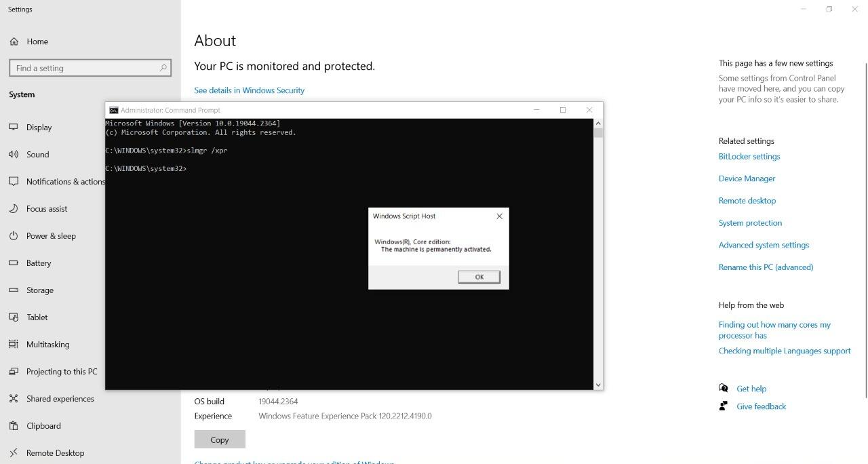Open BitLocker settings link
Image resolution: width=868 pixels, height=464 pixels.
point(749,156)
